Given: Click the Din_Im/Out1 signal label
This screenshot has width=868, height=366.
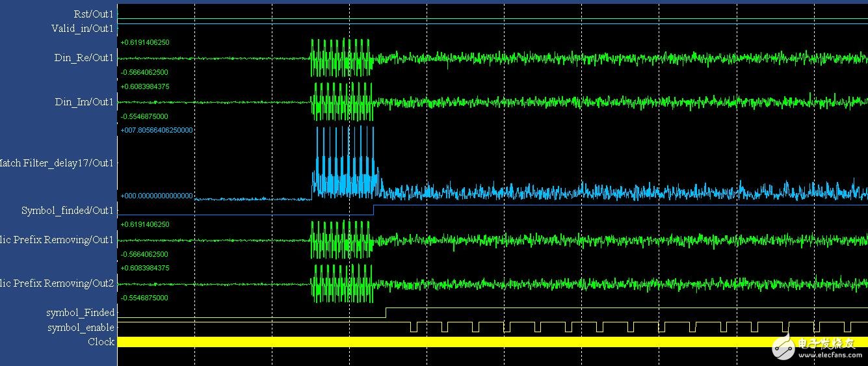Looking at the screenshot, I should pyautogui.click(x=84, y=102).
